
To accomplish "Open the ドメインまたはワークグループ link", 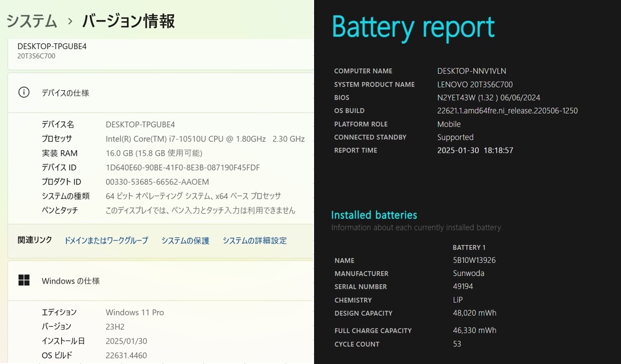I will pyautogui.click(x=106, y=240).
